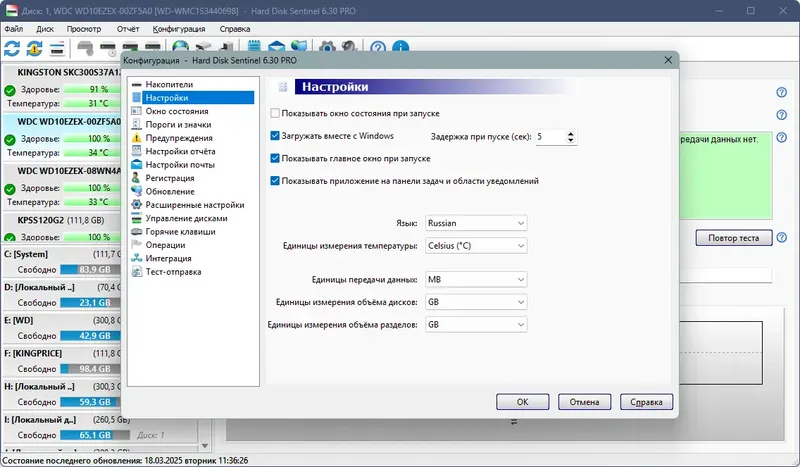Click C: [System] free space bar 83,9 GB

pos(90,269)
